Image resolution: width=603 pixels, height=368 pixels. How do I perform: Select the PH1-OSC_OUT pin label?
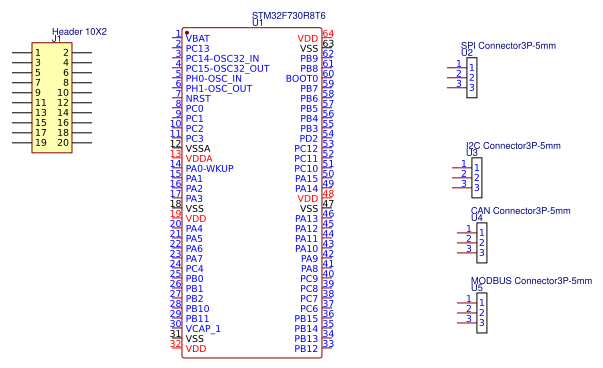(x=218, y=88)
